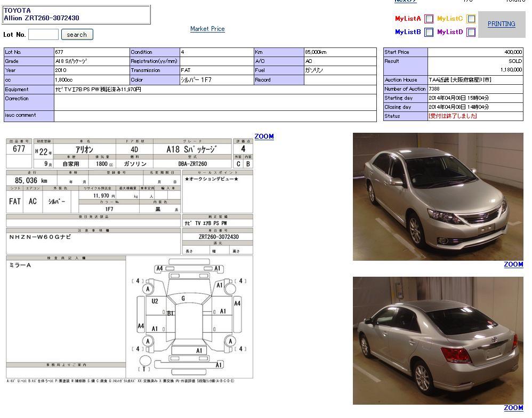532x418 pixels.
Task: Click the Next link at page top
Action: [405, 1]
